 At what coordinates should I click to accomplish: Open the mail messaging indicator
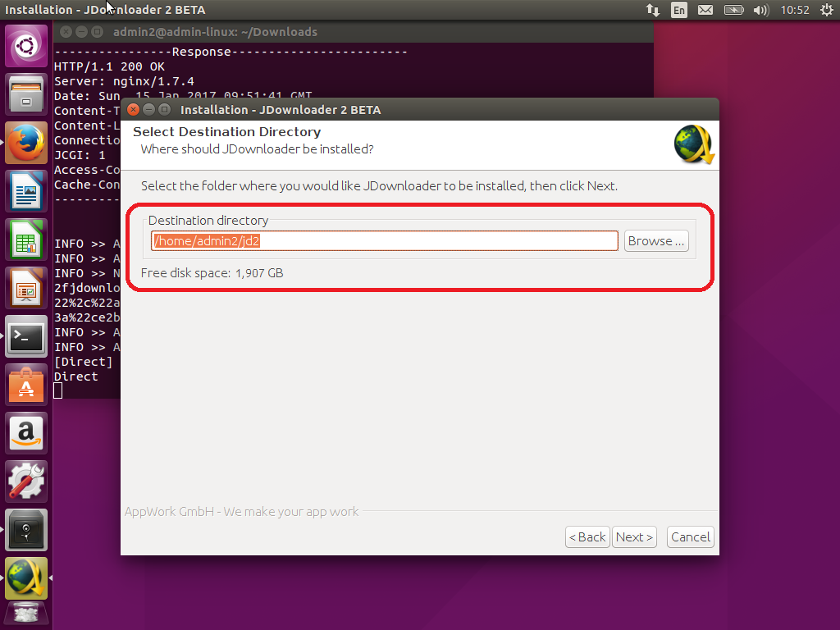(705, 10)
